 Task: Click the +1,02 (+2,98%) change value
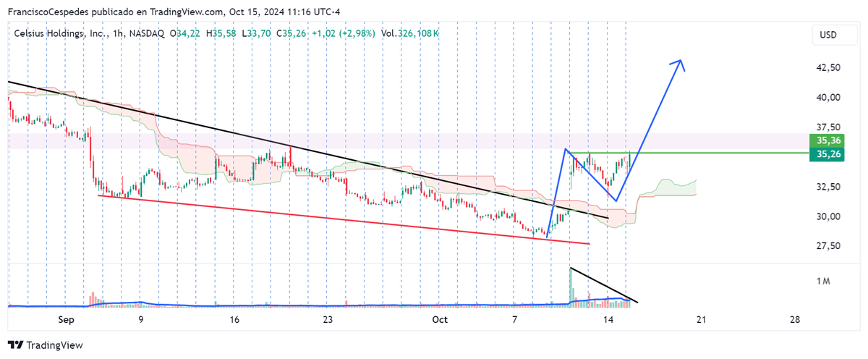tap(342, 33)
